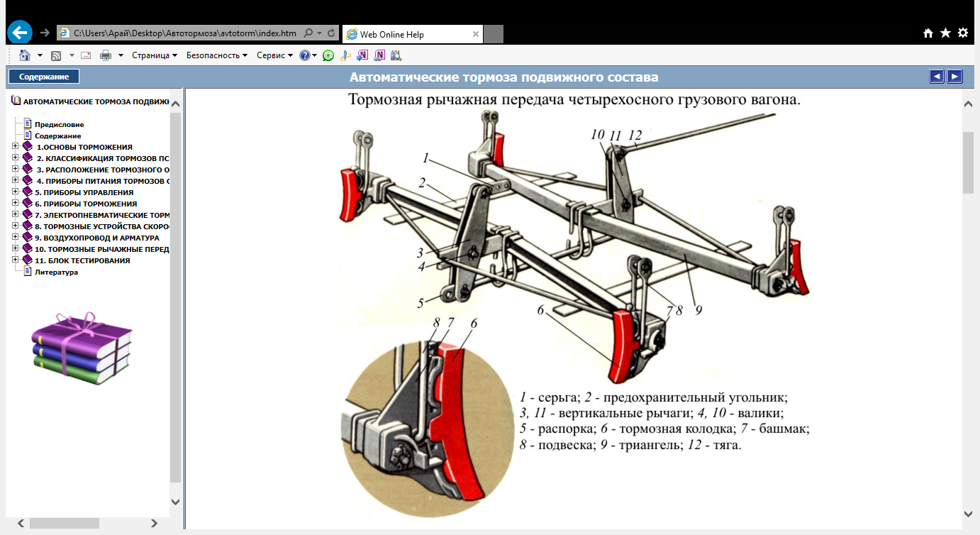Open the Безопасность menu
This screenshot has height=535, width=980.
click(x=217, y=55)
